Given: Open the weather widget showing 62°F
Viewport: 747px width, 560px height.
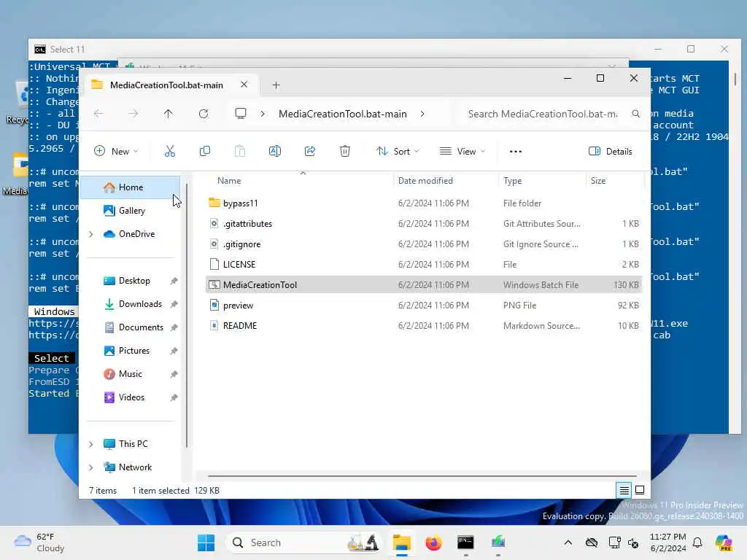Looking at the screenshot, I should [x=39, y=542].
